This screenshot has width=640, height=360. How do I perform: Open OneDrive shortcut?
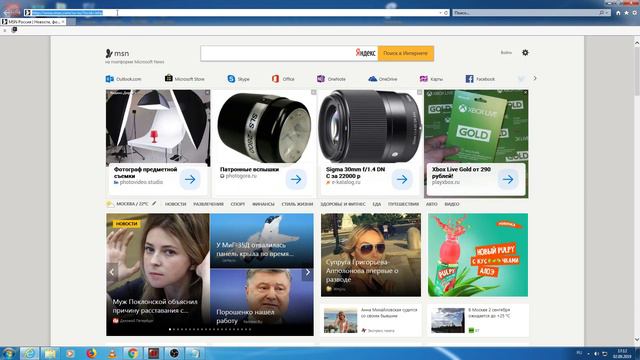click(382, 79)
